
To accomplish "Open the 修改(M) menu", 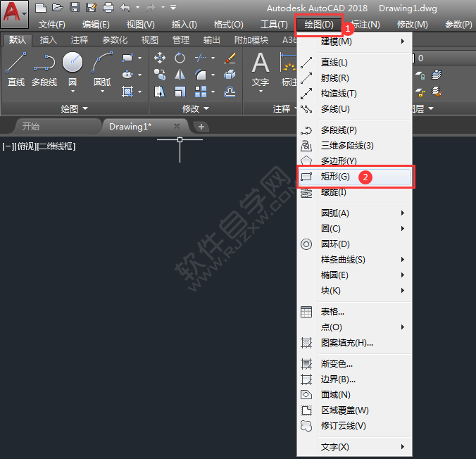I will coord(412,24).
